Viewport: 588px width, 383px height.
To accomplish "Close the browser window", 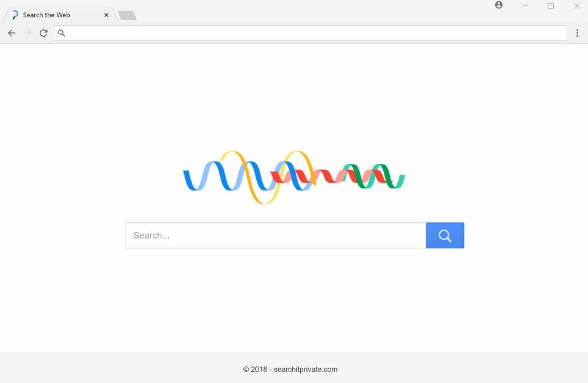I will (x=576, y=6).
